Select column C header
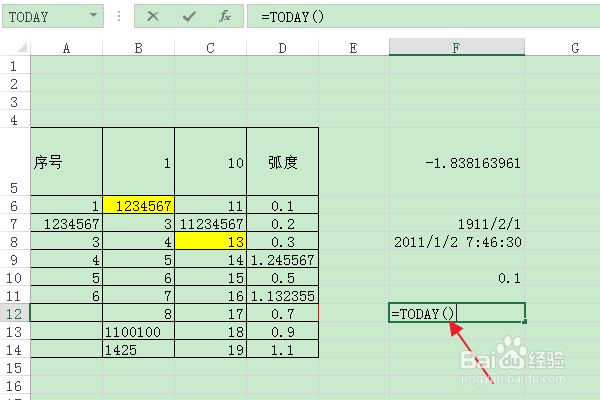Viewport: 600px width, 400px height. [x=210, y=48]
